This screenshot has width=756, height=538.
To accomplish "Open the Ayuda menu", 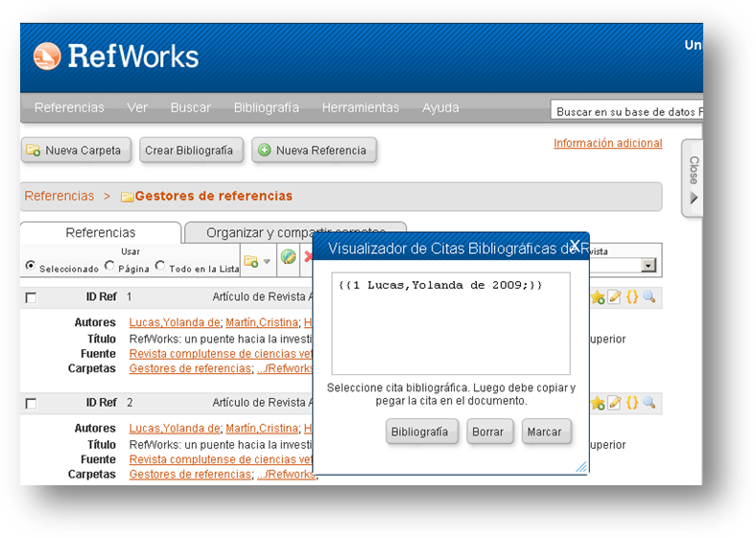I will point(440,107).
